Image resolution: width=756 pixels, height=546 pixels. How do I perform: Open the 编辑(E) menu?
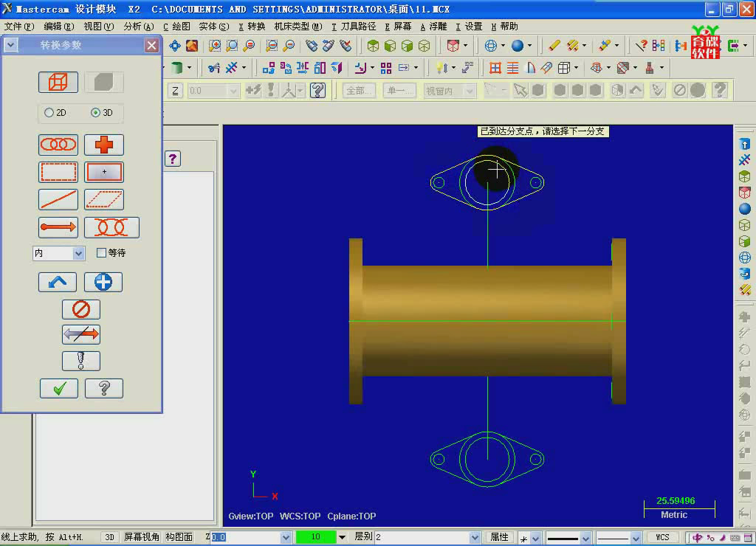[59, 27]
